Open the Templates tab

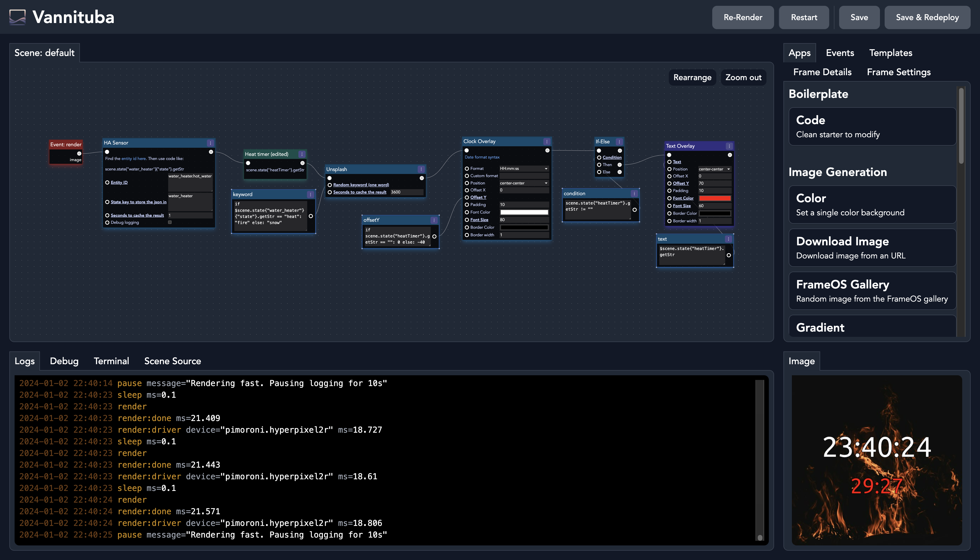pos(890,53)
